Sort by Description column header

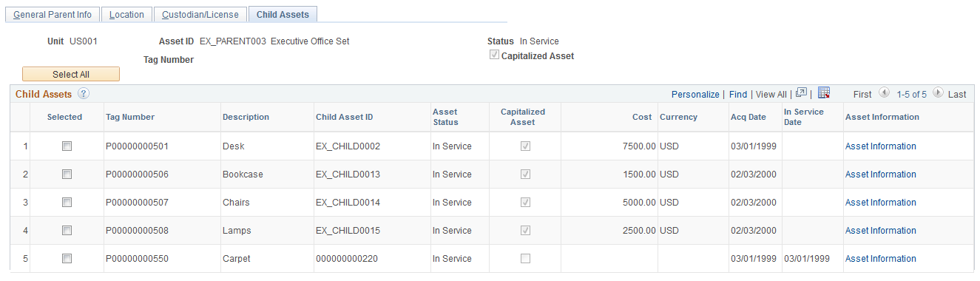tap(246, 117)
